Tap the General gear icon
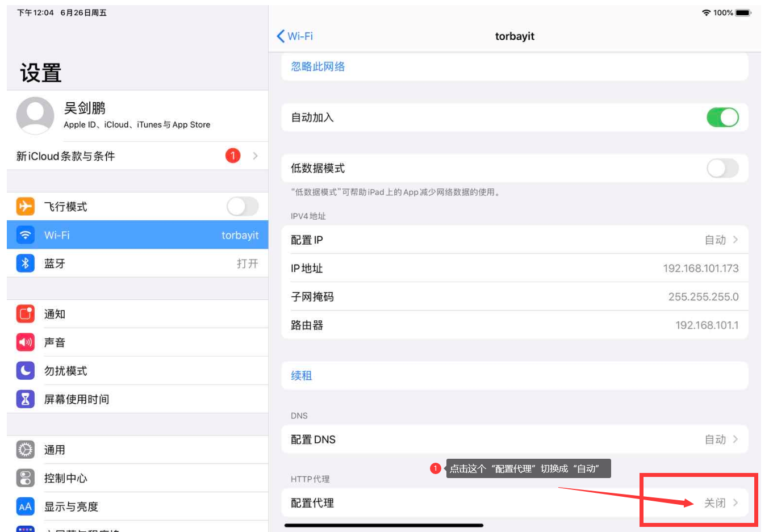Viewport: 773px width, 532px height. (x=26, y=450)
